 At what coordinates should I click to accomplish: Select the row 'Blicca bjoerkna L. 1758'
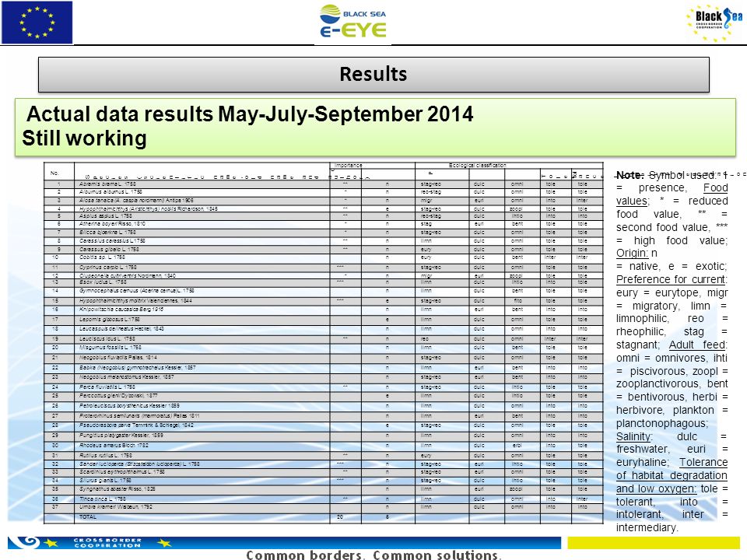point(324,233)
